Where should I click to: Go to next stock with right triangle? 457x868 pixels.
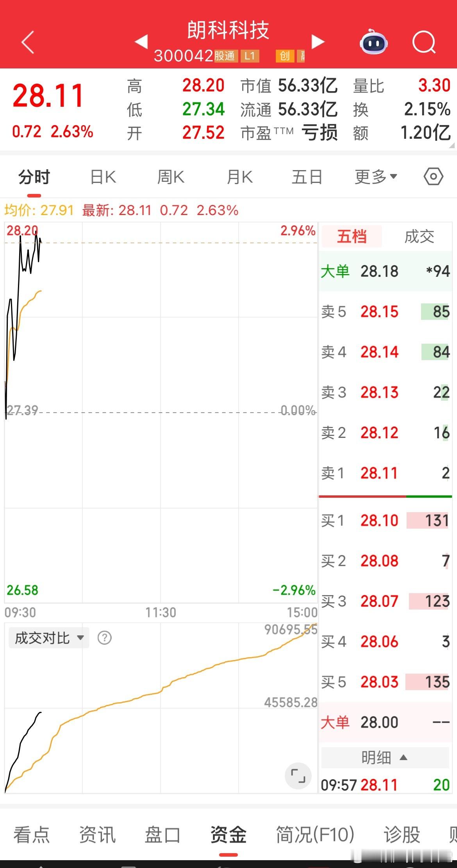318,41
